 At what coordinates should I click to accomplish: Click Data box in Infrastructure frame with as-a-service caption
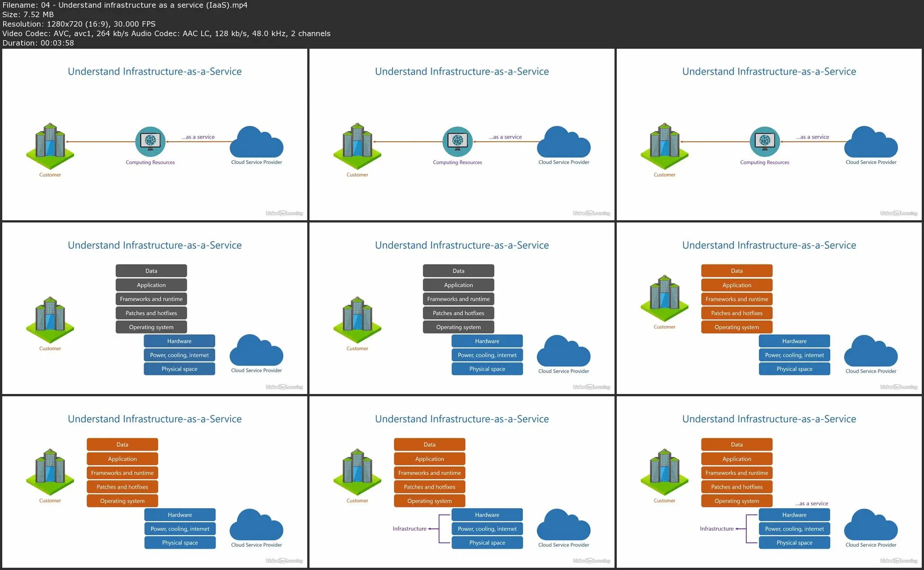(x=737, y=445)
